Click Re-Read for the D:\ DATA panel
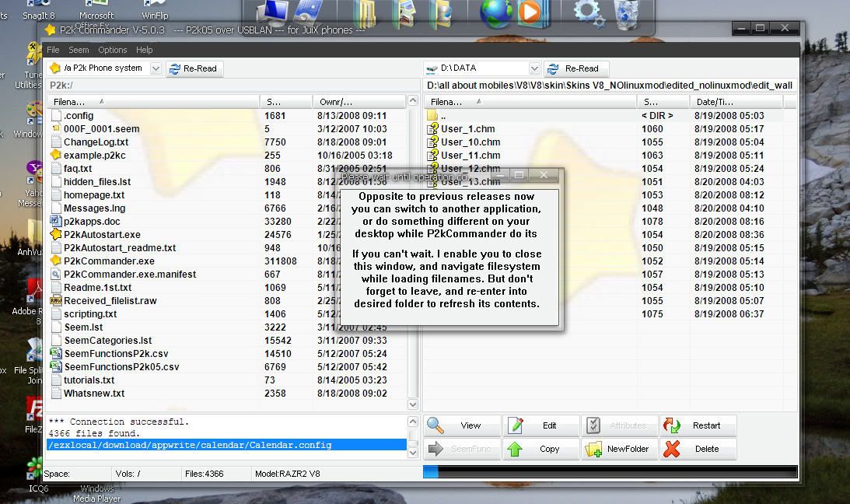The image size is (850, 504). pyautogui.click(x=575, y=68)
